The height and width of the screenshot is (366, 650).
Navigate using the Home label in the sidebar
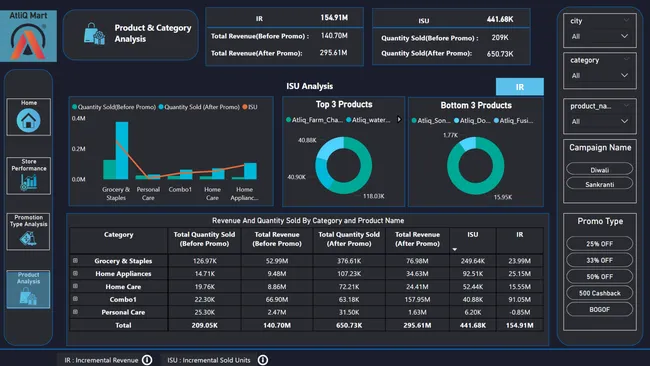pyautogui.click(x=29, y=103)
